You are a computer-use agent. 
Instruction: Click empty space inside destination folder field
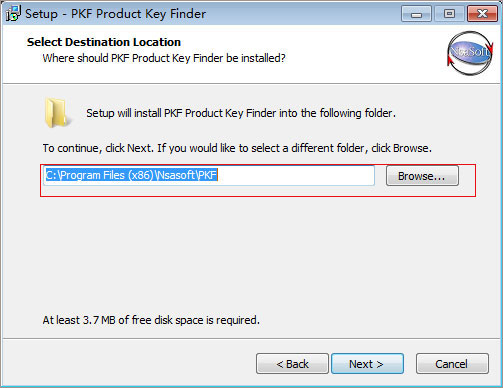click(296, 175)
